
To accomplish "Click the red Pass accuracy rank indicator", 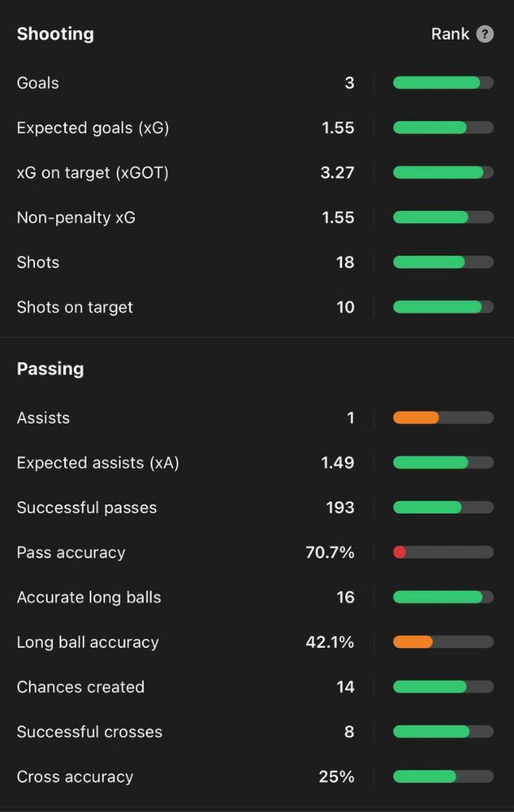I will point(400,552).
